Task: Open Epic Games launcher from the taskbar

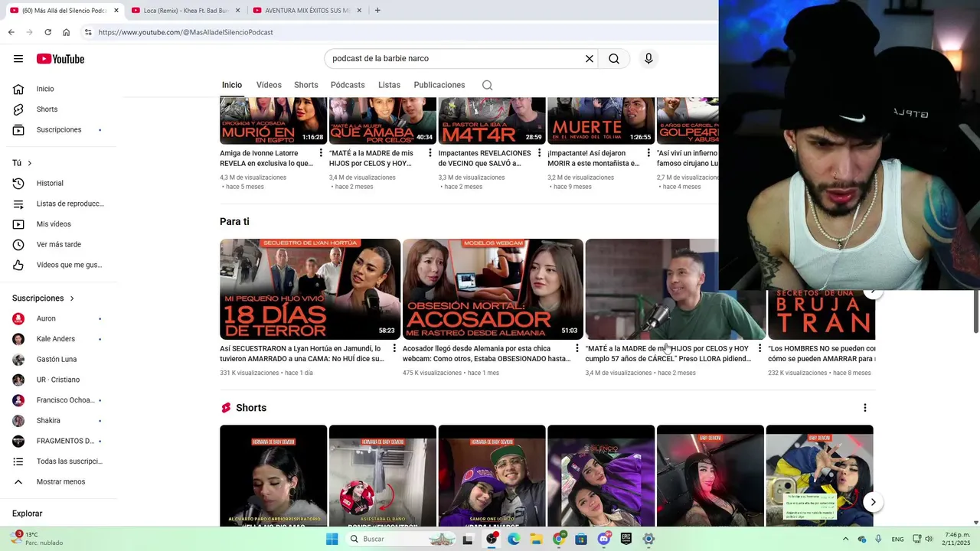Action: pos(626,539)
